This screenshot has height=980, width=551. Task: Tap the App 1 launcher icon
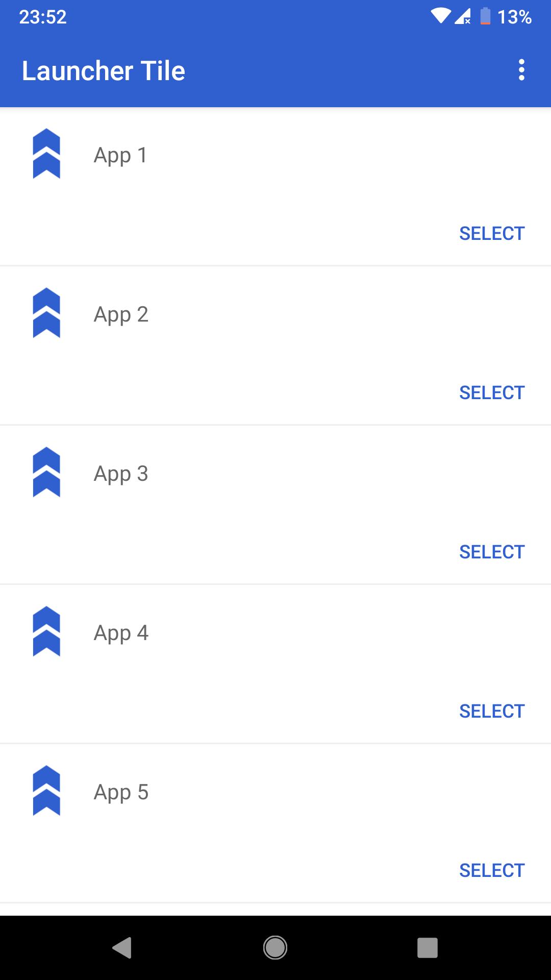pyautogui.click(x=46, y=154)
